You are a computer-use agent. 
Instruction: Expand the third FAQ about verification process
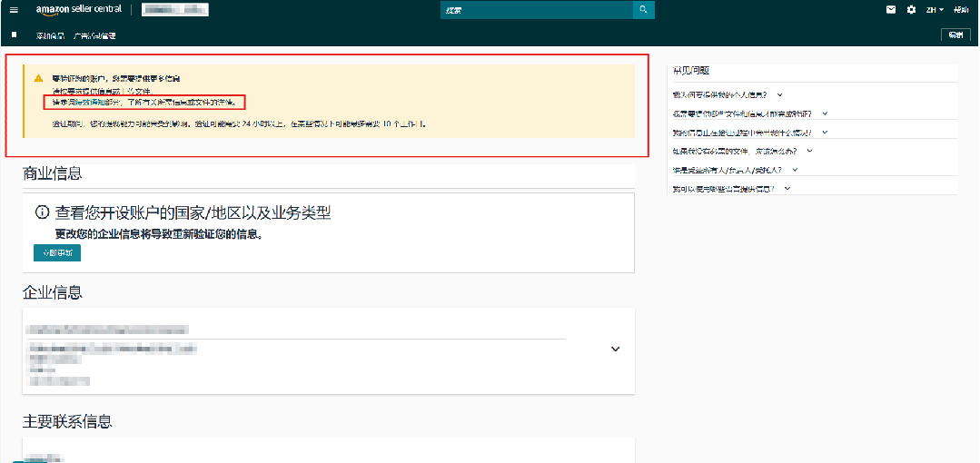pos(750,133)
